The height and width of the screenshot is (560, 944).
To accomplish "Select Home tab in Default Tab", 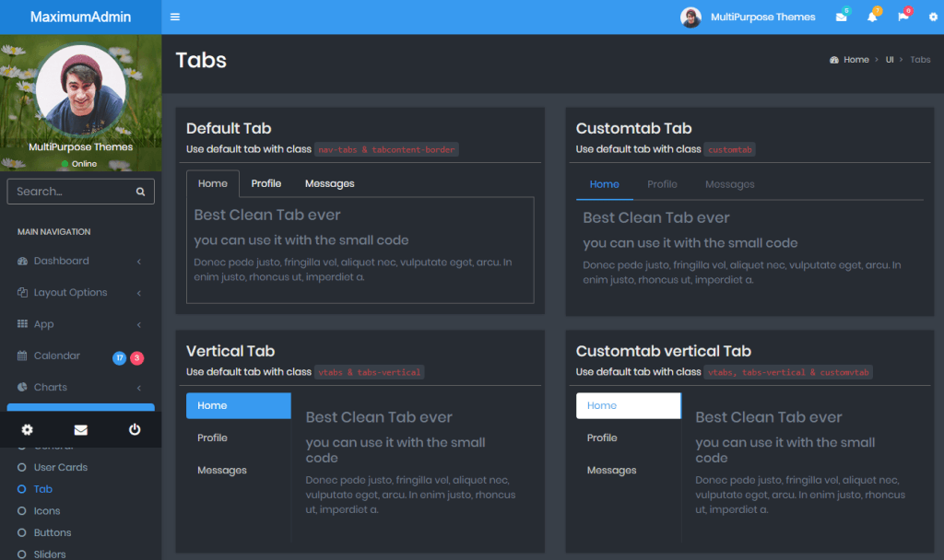I will [213, 183].
